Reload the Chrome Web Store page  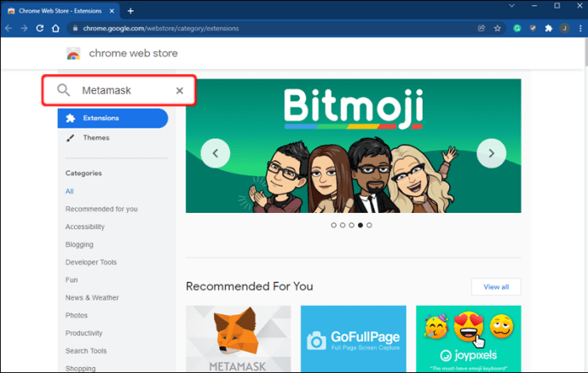(x=40, y=28)
